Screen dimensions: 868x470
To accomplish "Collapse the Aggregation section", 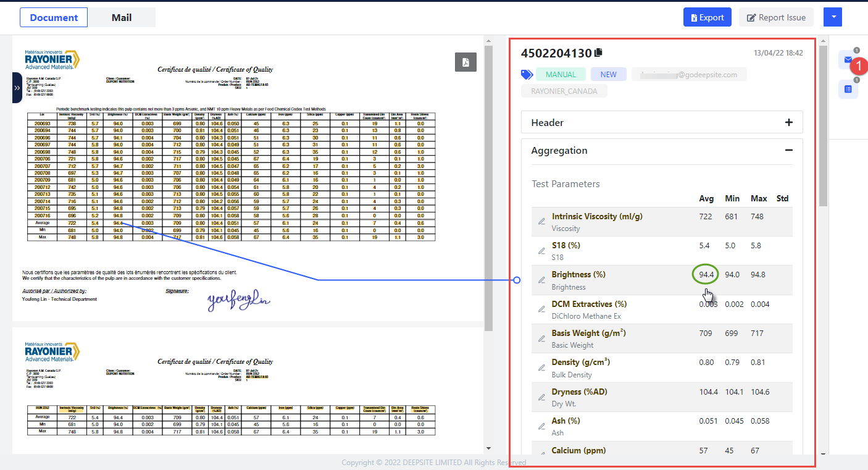I will [788, 150].
